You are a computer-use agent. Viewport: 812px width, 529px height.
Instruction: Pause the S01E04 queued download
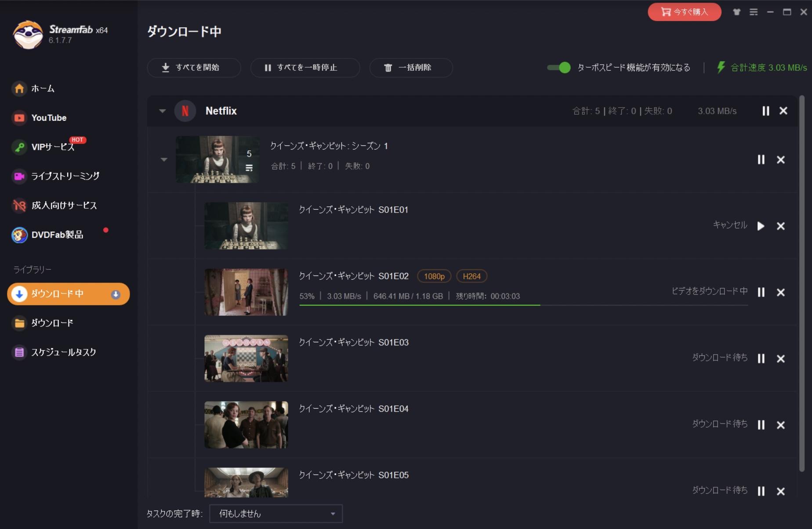pyautogui.click(x=761, y=425)
